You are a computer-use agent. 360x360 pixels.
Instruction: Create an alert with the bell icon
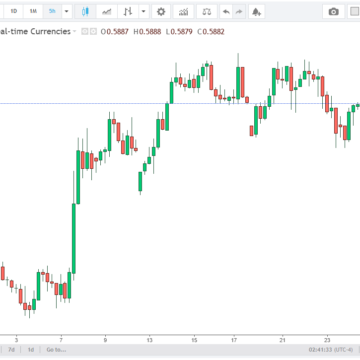[x=256, y=12]
